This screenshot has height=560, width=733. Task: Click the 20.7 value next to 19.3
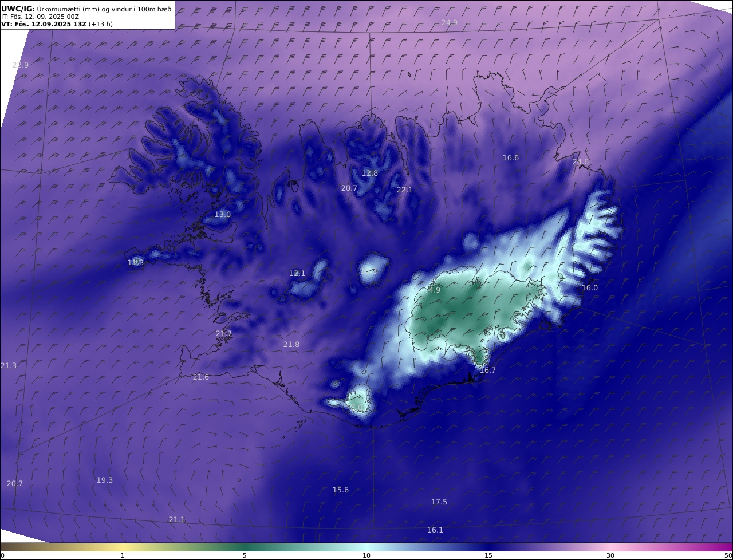(15, 483)
